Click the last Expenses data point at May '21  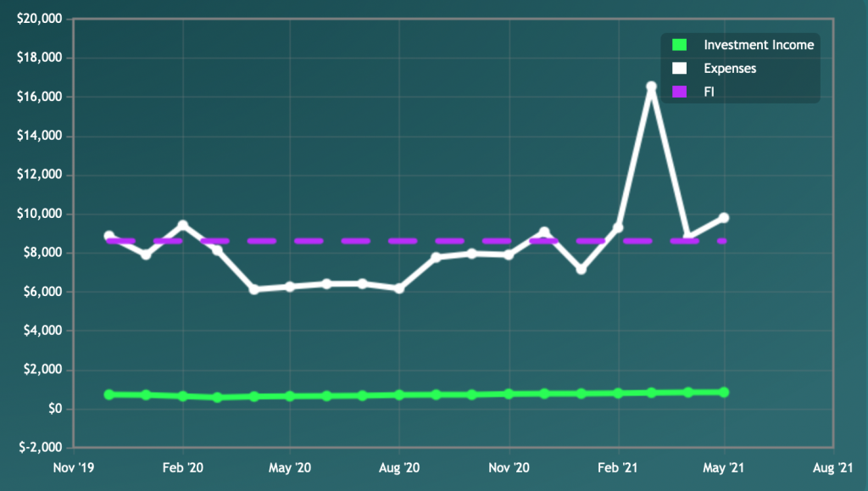click(724, 218)
